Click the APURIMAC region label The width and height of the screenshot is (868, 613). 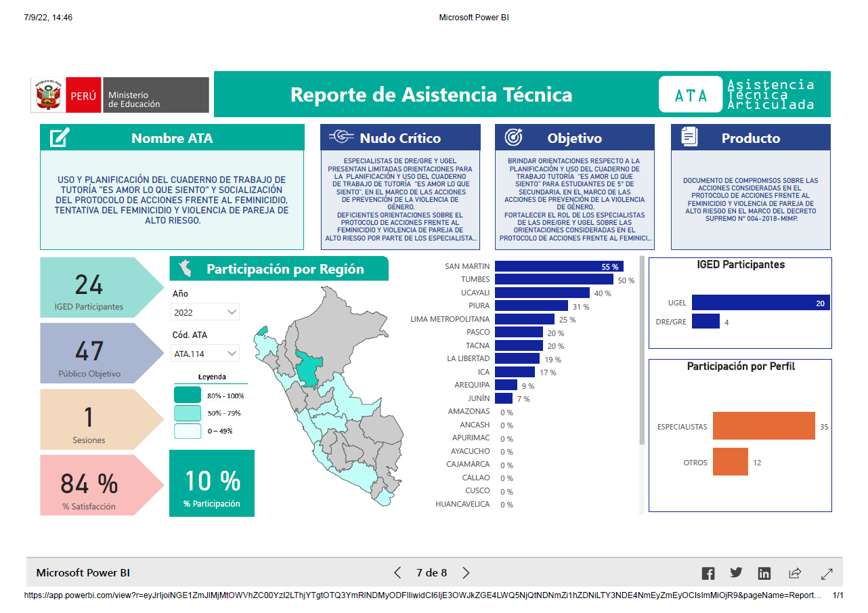pyautogui.click(x=471, y=438)
